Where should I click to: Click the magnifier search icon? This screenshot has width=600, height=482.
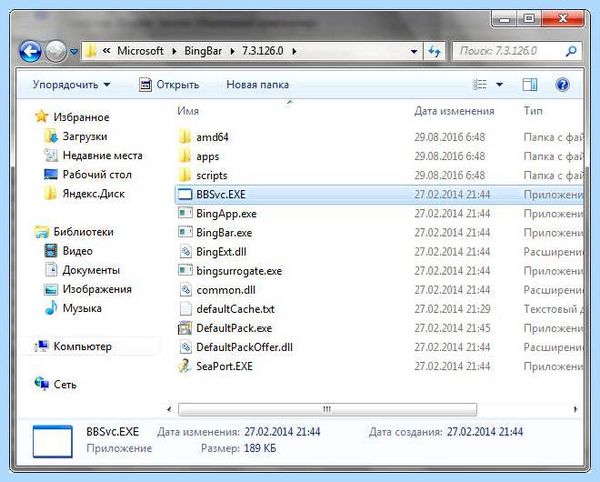pos(571,51)
